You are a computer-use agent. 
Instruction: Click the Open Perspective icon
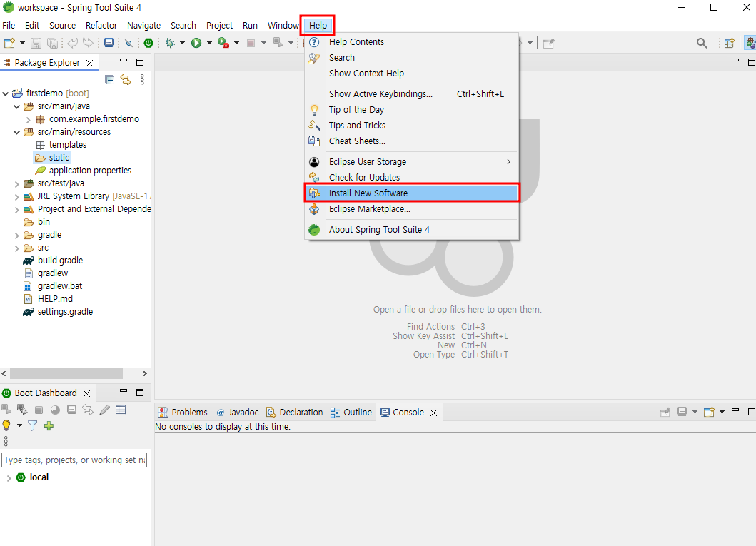click(729, 43)
